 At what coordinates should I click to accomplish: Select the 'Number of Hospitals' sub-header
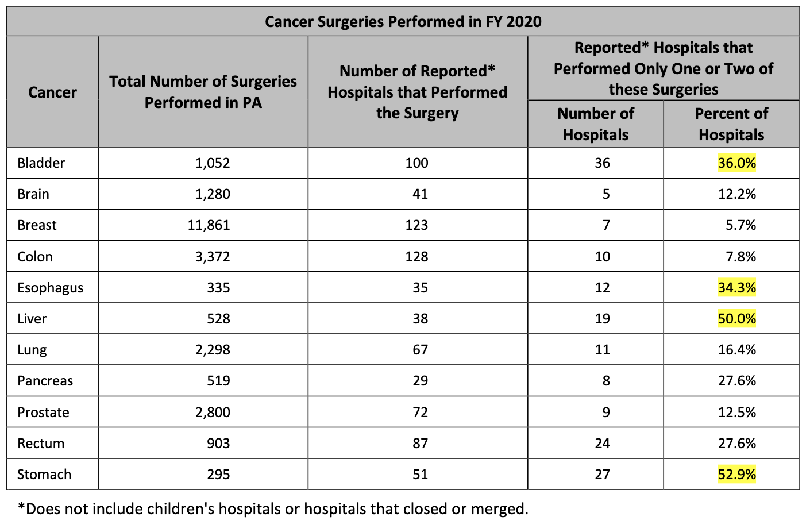[x=595, y=124]
